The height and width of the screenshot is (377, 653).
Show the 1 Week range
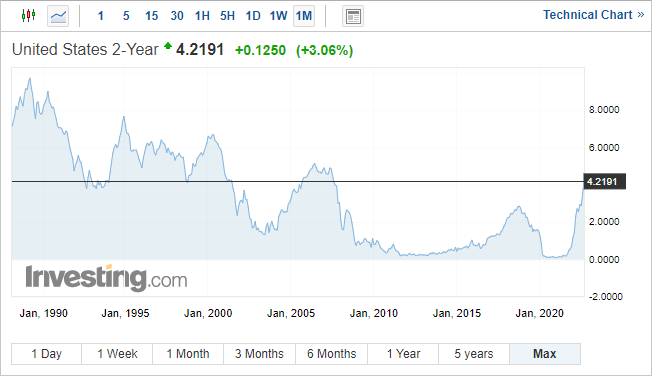[x=117, y=354]
